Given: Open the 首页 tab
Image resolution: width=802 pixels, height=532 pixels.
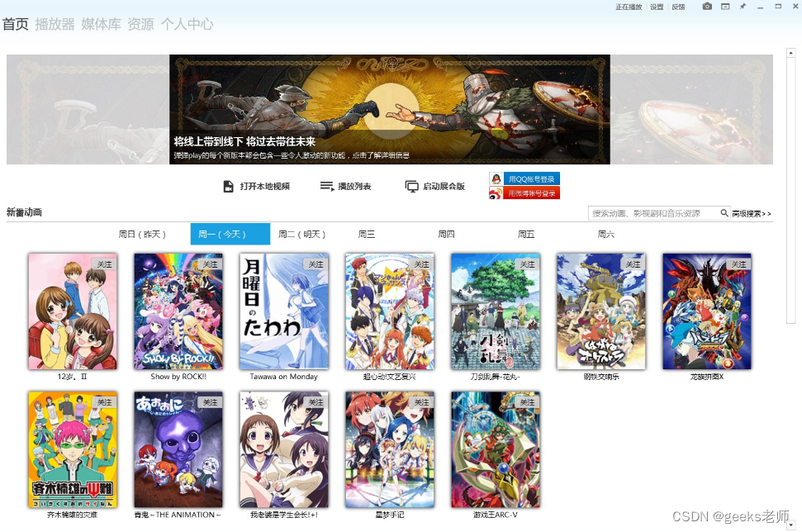Looking at the screenshot, I should [16, 24].
